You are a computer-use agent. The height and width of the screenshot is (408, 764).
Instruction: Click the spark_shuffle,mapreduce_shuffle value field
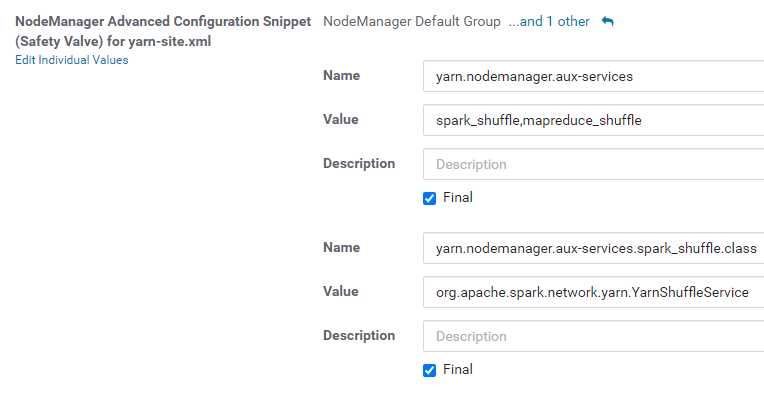(594, 120)
